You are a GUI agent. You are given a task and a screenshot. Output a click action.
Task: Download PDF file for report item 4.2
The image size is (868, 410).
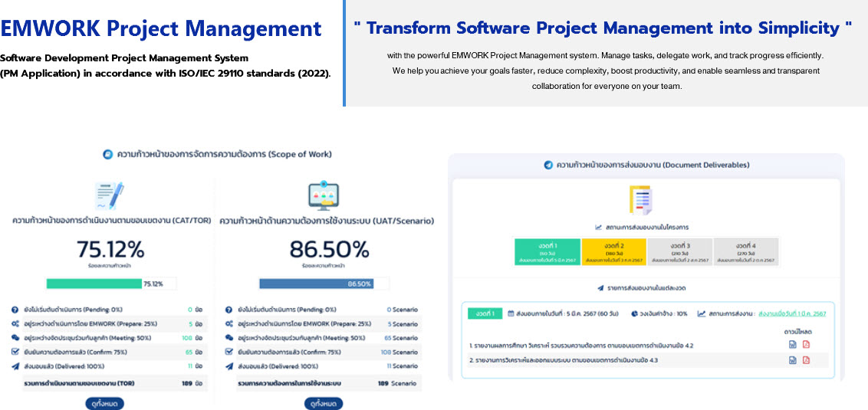click(x=806, y=345)
